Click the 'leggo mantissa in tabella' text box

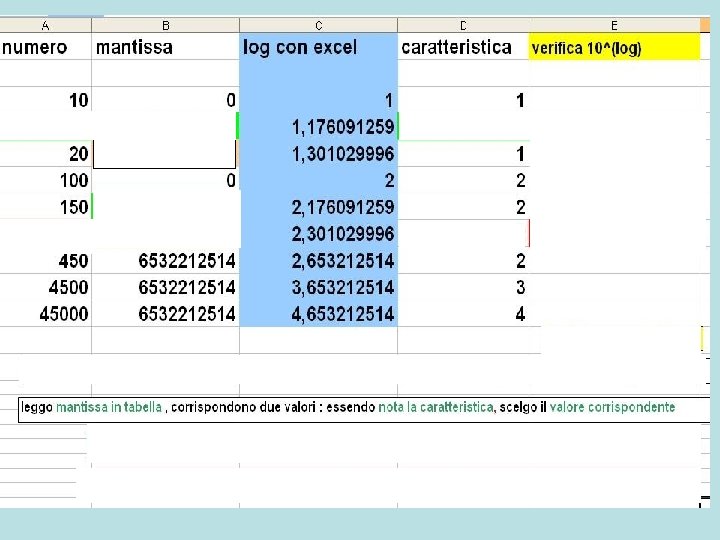tap(364, 410)
